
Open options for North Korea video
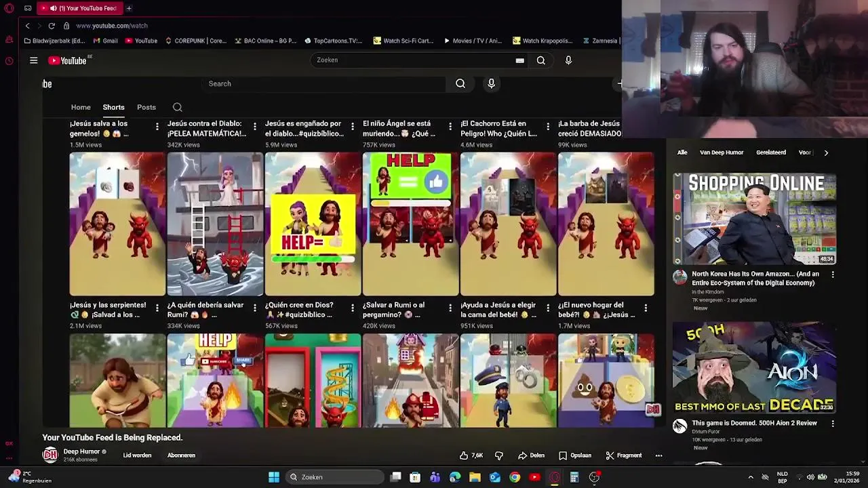[833, 274]
